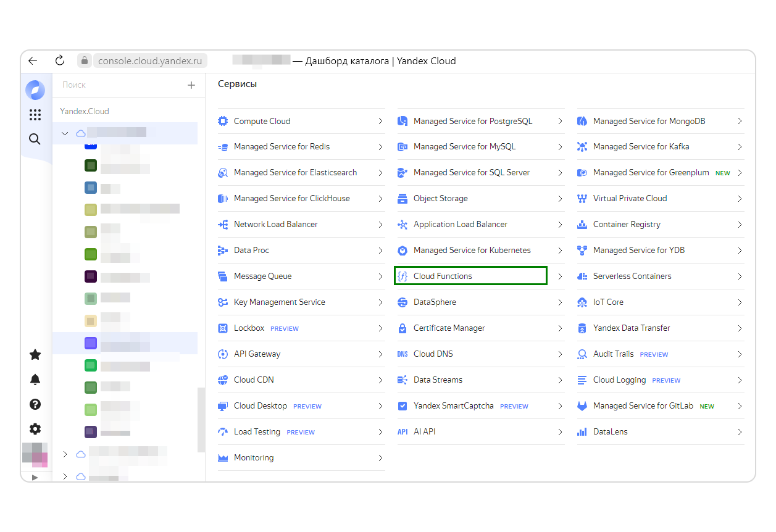This screenshot has width=776, height=532.
Task: Click the chevron on the Compute Cloud row
Action: (380, 122)
